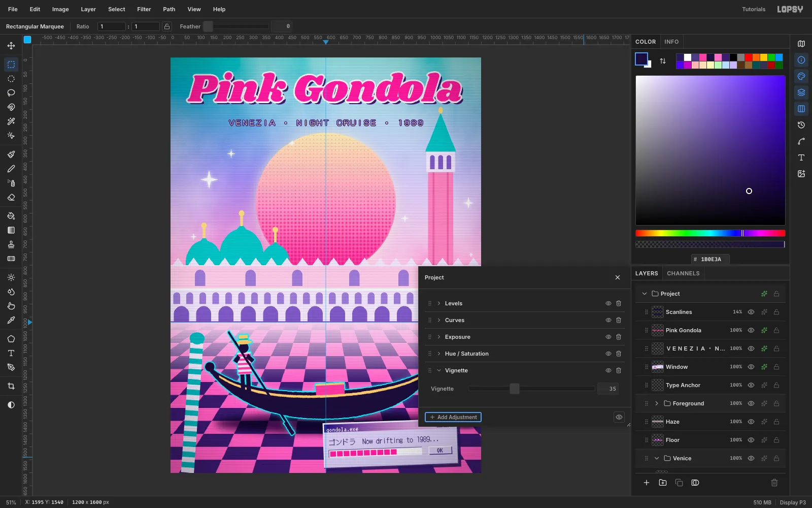
Task: Open the color palette panel icon
Action: tap(801, 76)
